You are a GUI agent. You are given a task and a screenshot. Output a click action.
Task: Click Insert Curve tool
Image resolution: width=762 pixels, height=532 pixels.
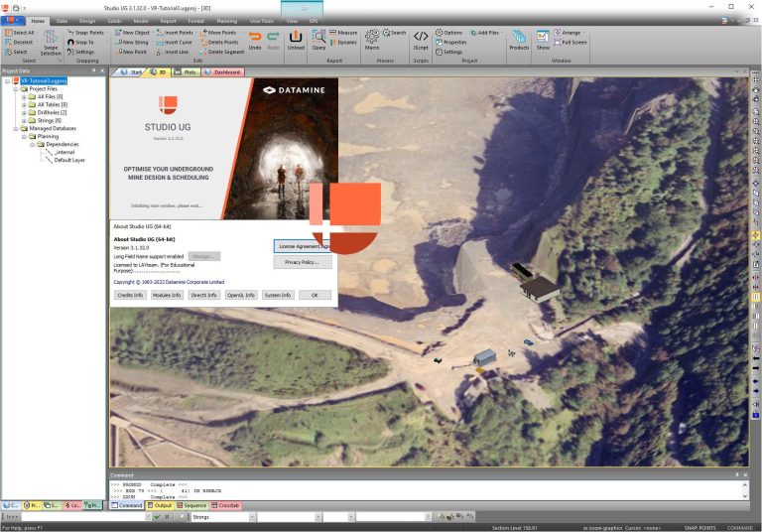tap(174, 43)
